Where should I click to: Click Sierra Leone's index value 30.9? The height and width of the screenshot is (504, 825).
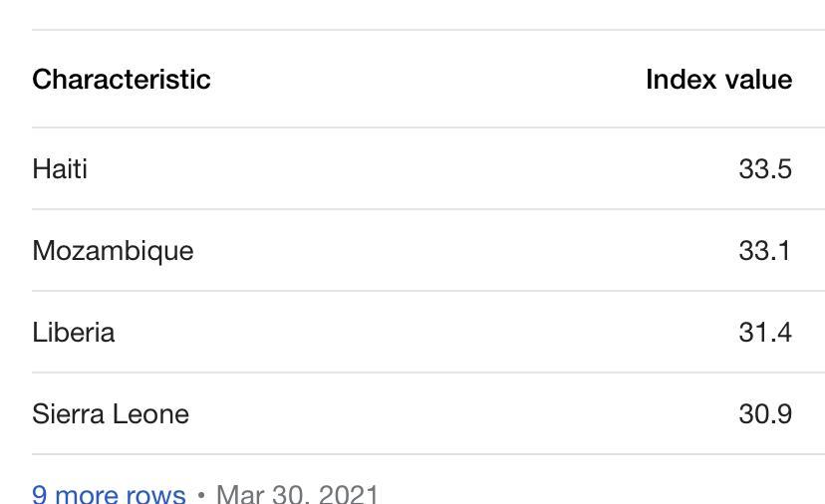(765, 414)
